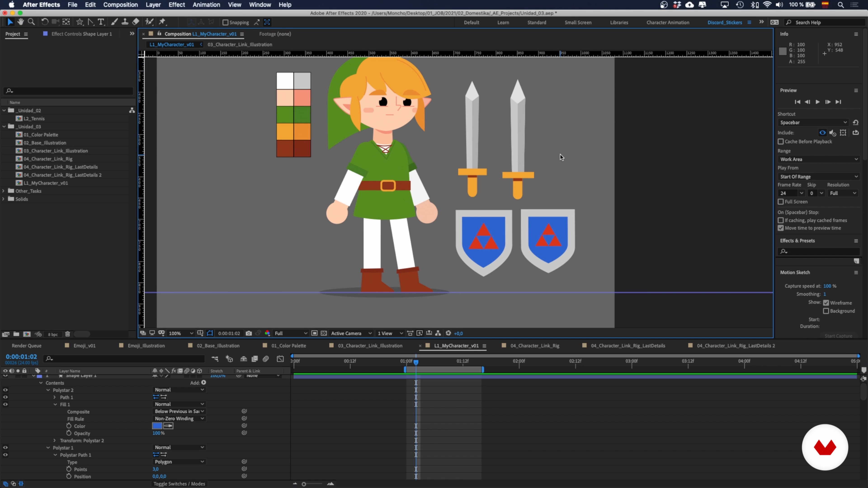Screen dimensions: 868x488
Task: Select the Hand tool
Action: click(x=21, y=22)
